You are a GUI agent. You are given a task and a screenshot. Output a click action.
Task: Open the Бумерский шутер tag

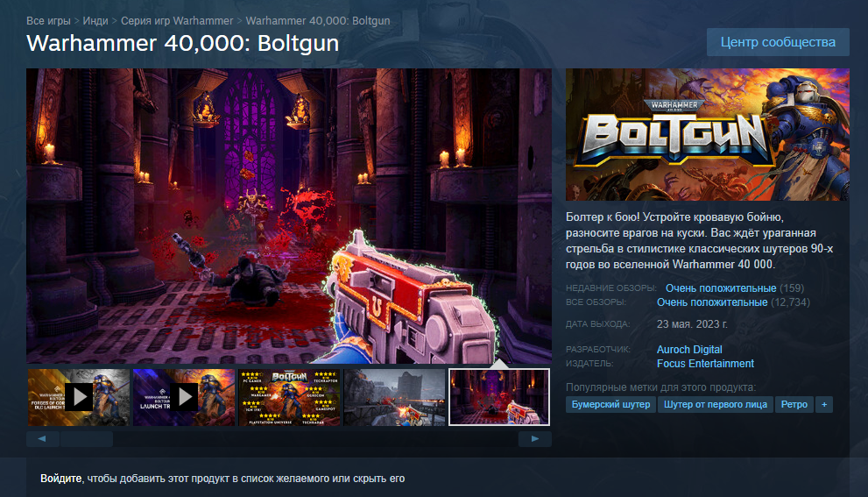[x=610, y=404]
